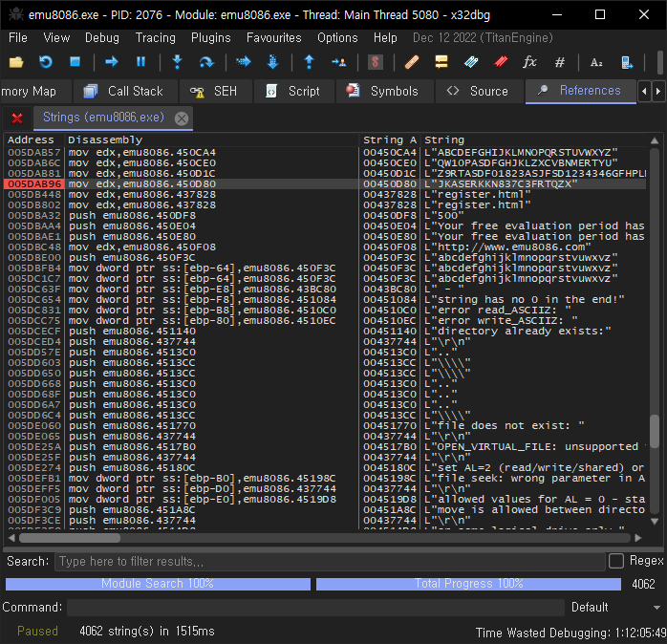Select the "http://www.emu8086.com" string row

pos(325,247)
